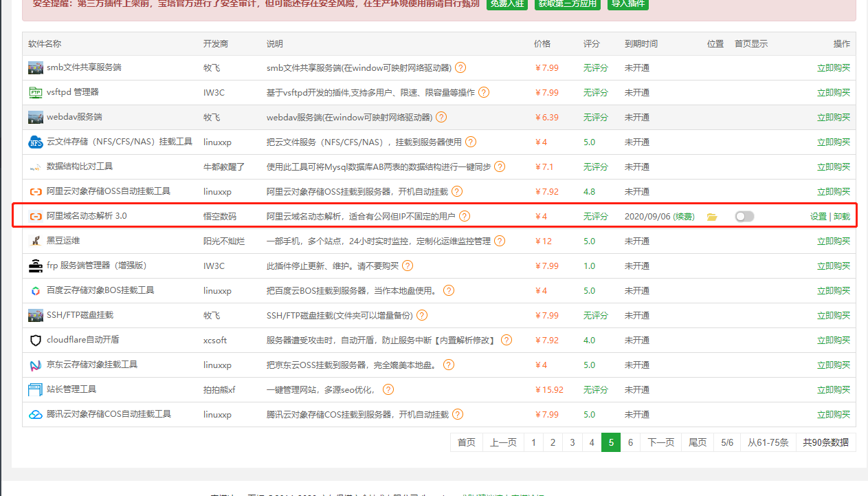
Task: Click the 腾讯云对象存储COS cloud icon
Action: coord(36,415)
